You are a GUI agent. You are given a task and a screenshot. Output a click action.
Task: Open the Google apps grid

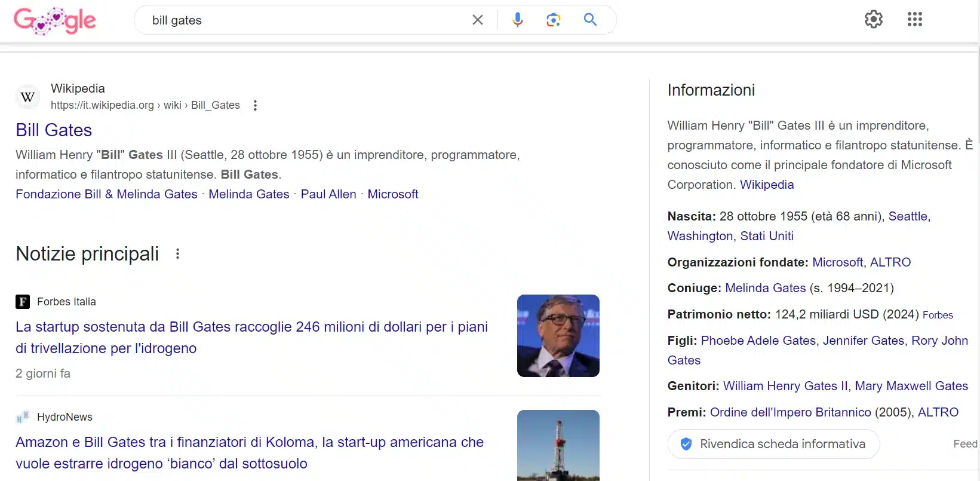pos(914,19)
